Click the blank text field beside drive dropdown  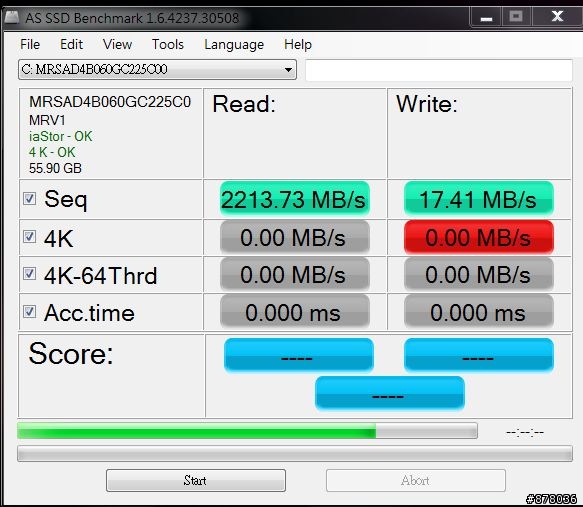pos(439,70)
